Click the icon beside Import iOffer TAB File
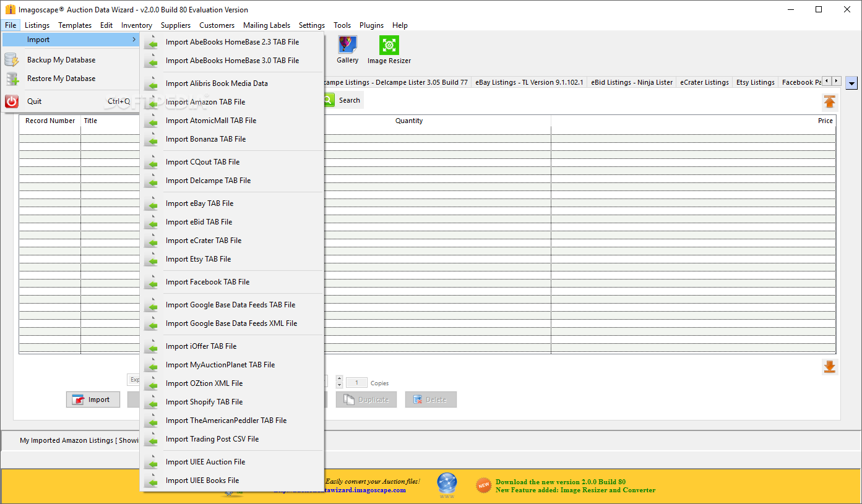 (150, 346)
